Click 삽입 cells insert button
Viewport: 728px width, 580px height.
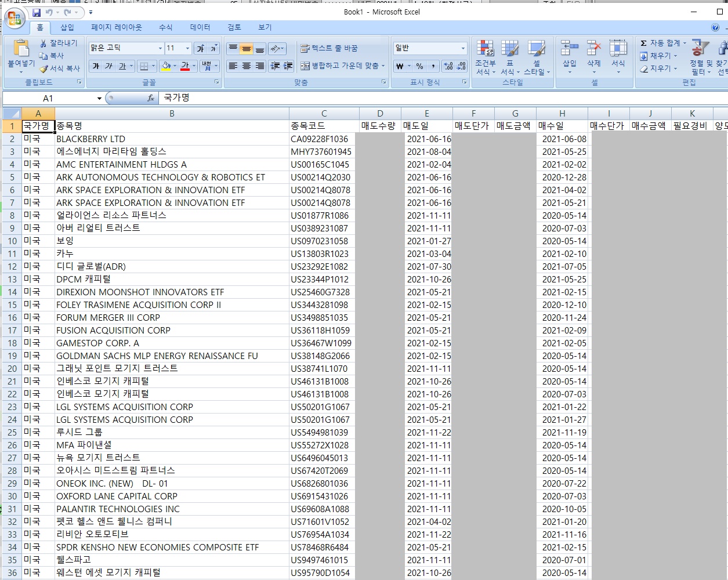pos(570,57)
